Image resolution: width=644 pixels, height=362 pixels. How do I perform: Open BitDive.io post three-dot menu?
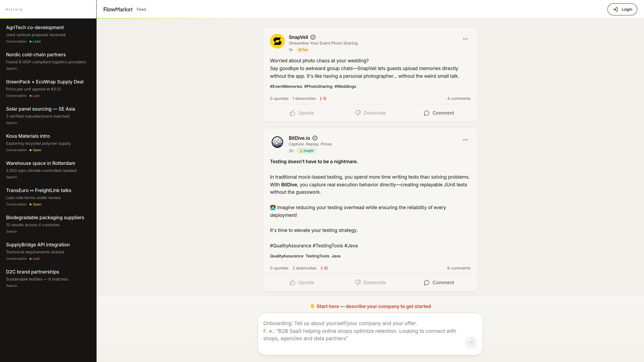point(465,140)
